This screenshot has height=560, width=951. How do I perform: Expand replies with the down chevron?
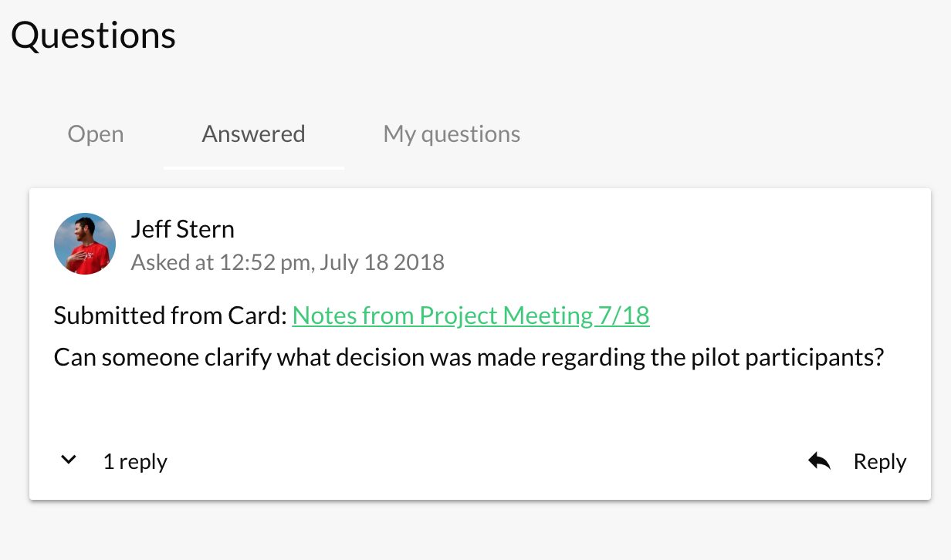point(69,460)
